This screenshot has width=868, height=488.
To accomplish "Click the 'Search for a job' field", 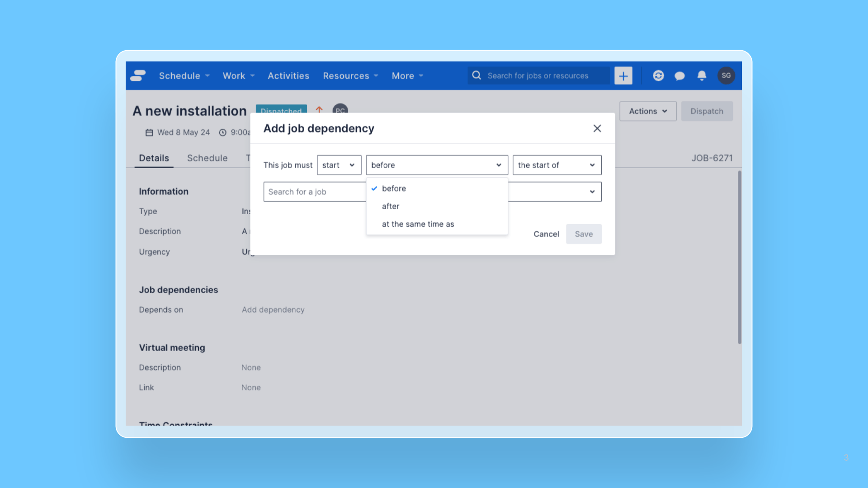I will tap(315, 192).
